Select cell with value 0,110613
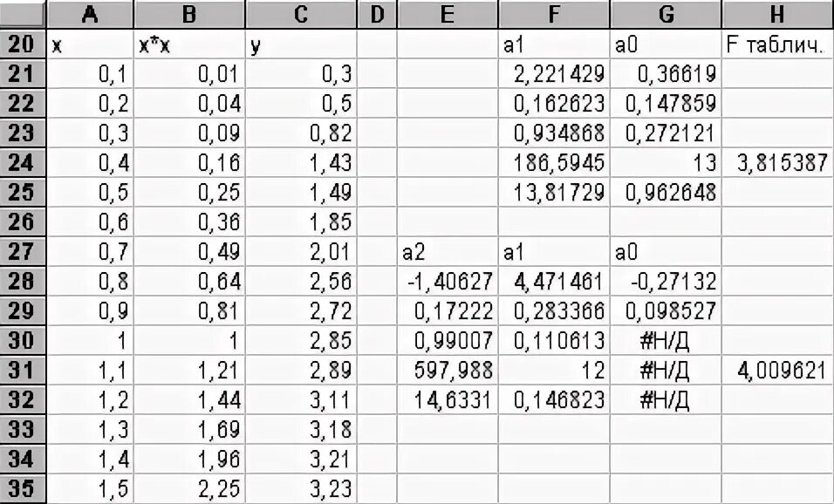Screen dimensions: 834x504 (554, 340)
